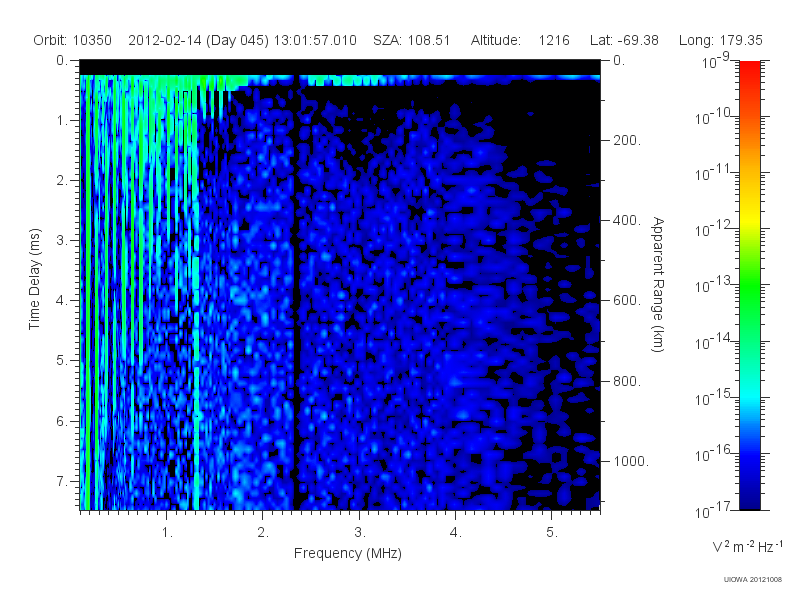Click the 3. frequency tick label

(360, 532)
